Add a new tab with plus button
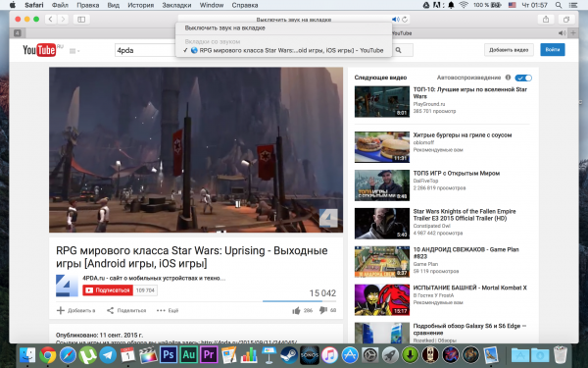Viewport: 588px width, 368px height. tap(573, 33)
